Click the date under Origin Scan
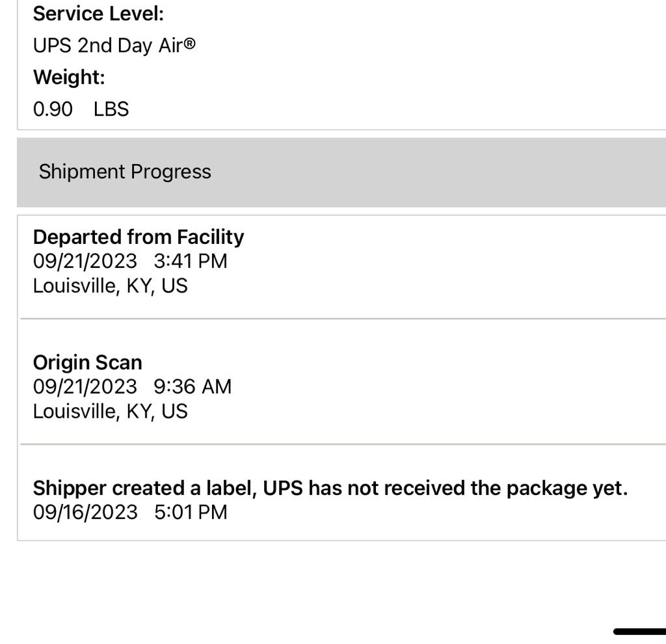The width and height of the screenshot is (666, 644). (85, 387)
